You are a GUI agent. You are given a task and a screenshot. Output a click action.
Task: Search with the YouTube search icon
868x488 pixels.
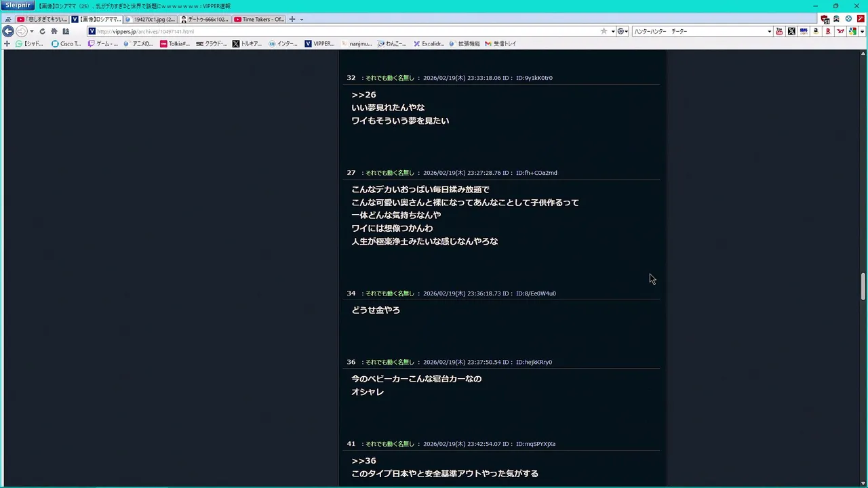coord(779,31)
